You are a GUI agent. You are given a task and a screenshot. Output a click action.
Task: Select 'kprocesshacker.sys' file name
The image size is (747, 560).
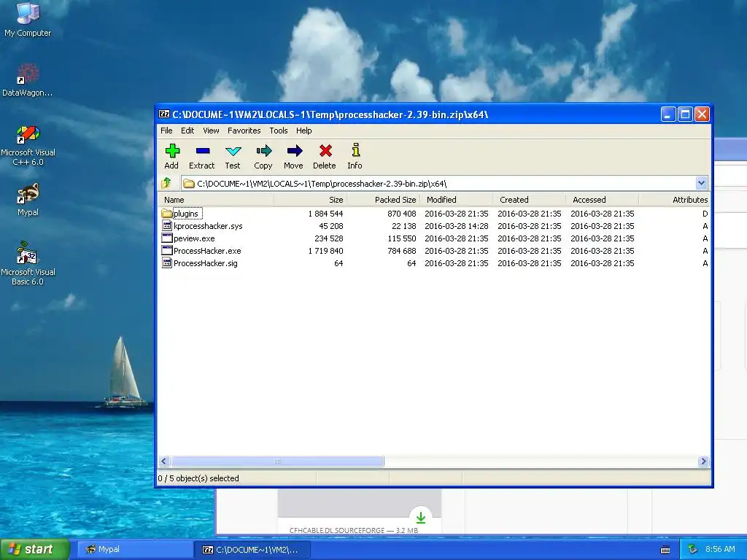coord(208,226)
